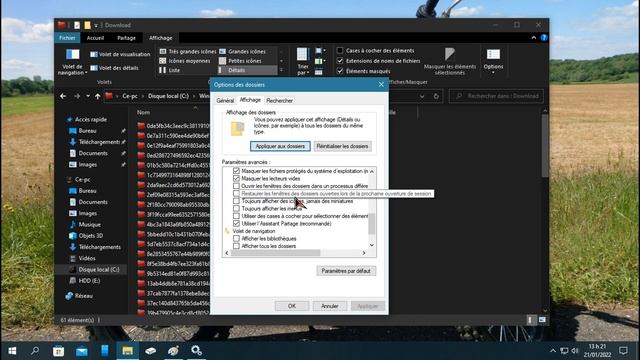Open explorer Help question mark icon

click(544, 38)
